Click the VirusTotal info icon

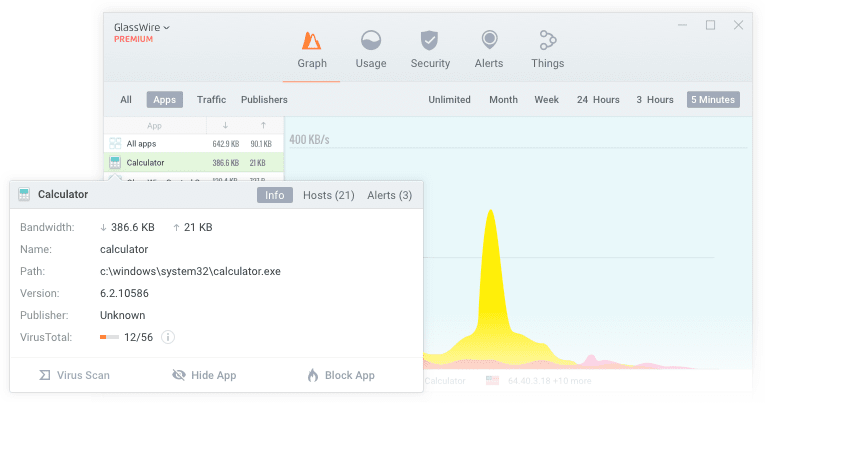168,337
